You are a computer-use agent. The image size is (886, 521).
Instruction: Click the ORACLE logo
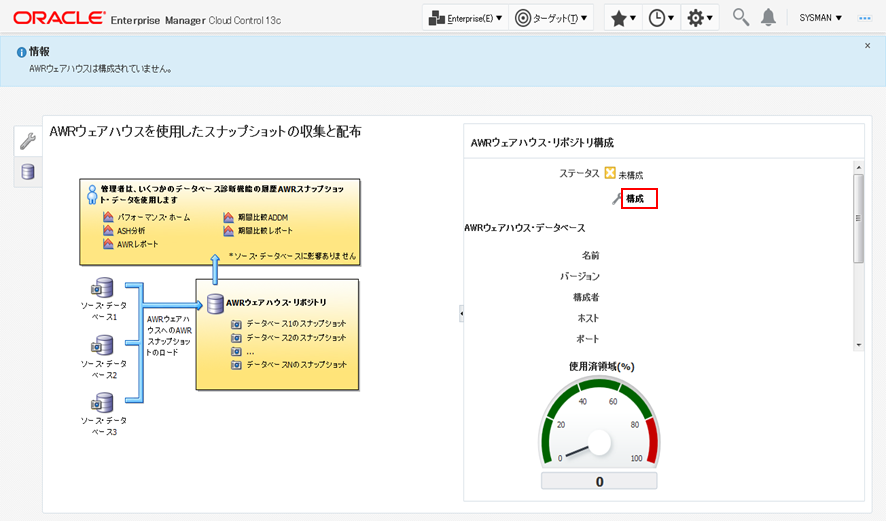59,18
